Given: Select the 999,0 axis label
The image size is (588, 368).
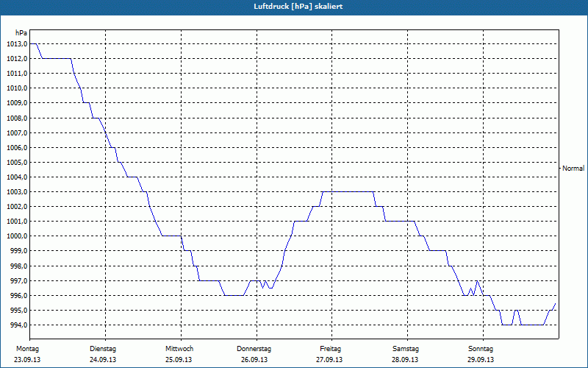Looking at the screenshot, I should pos(18,251).
